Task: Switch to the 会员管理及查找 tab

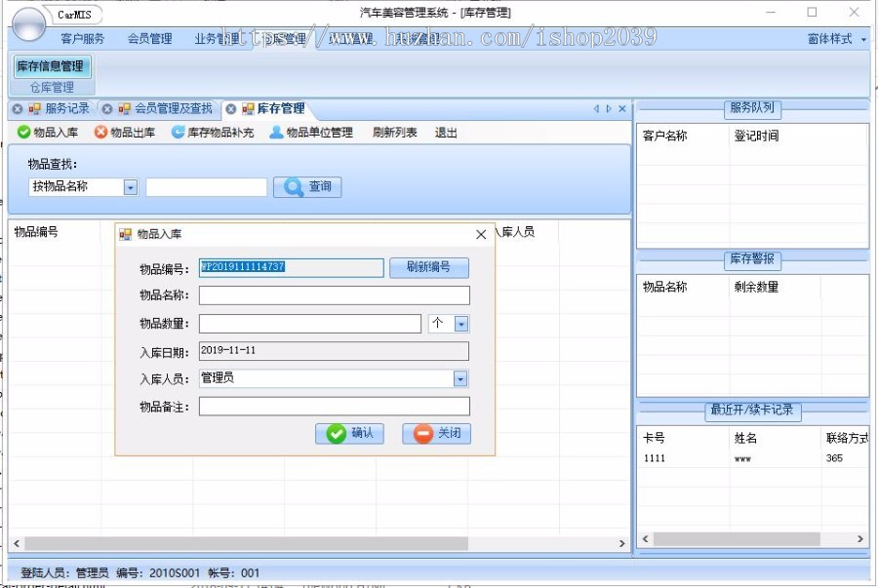Action: pos(173,108)
